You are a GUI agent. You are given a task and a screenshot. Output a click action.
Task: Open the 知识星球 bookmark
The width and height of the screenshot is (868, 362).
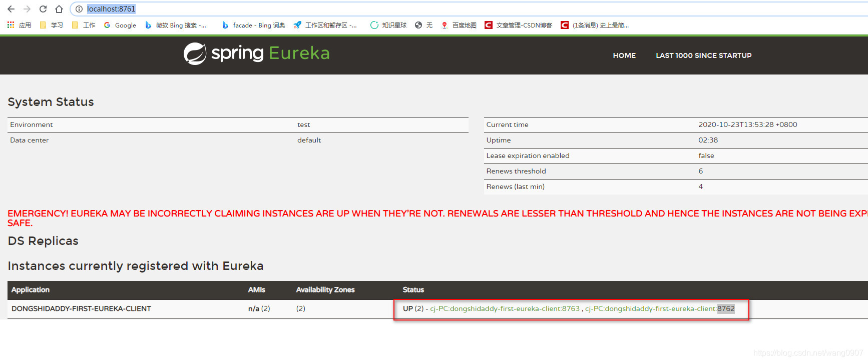[x=388, y=25]
